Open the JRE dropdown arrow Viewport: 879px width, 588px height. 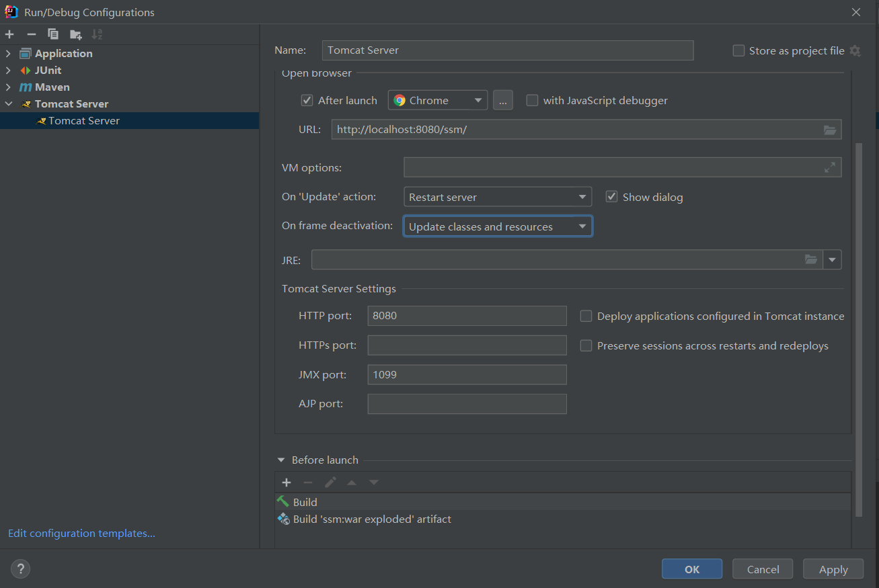pyautogui.click(x=833, y=259)
